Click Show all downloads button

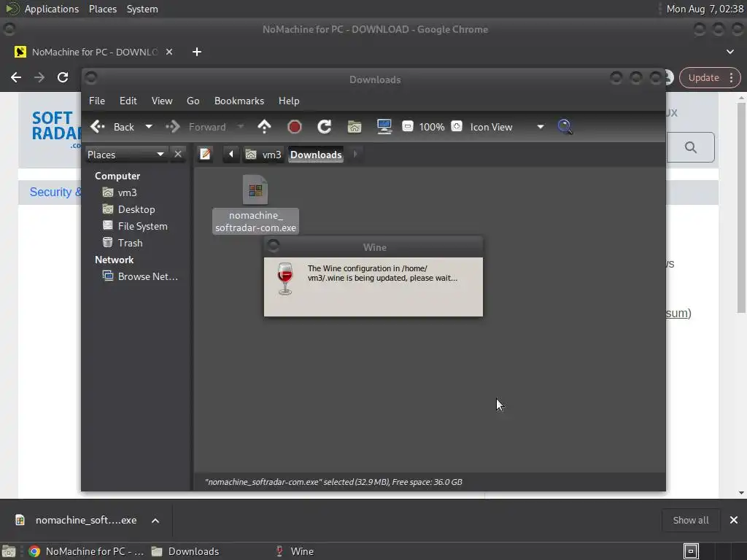(690, 520)
